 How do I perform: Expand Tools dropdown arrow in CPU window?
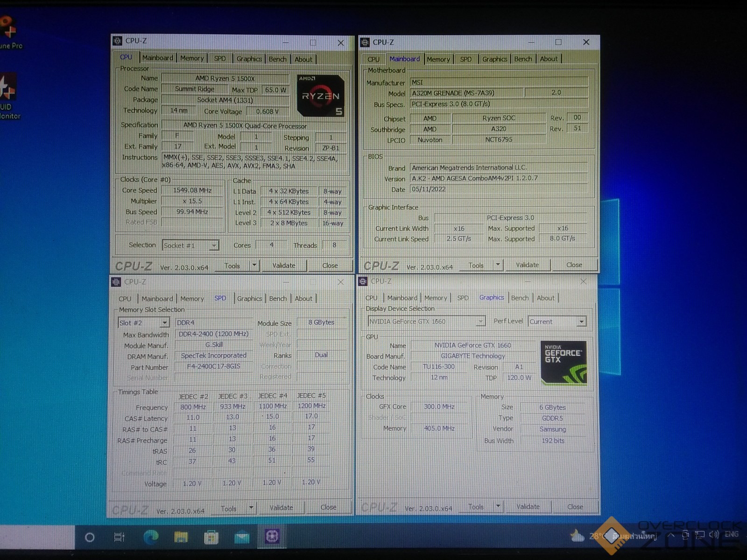point(254,265)
